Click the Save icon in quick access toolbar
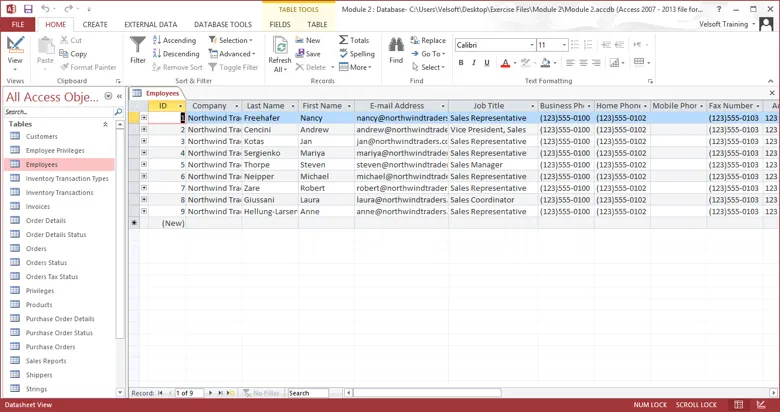780x412 pixels. pos(28,9)
